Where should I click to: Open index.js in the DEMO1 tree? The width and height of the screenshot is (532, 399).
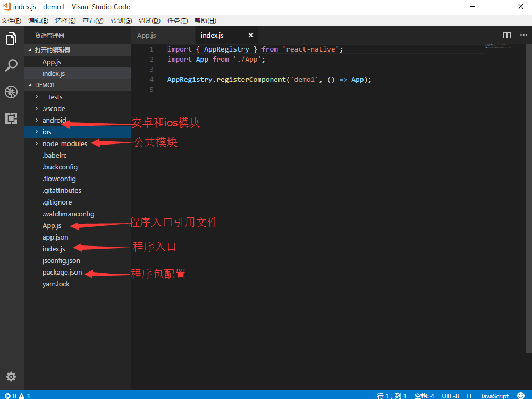coord(78,249)
